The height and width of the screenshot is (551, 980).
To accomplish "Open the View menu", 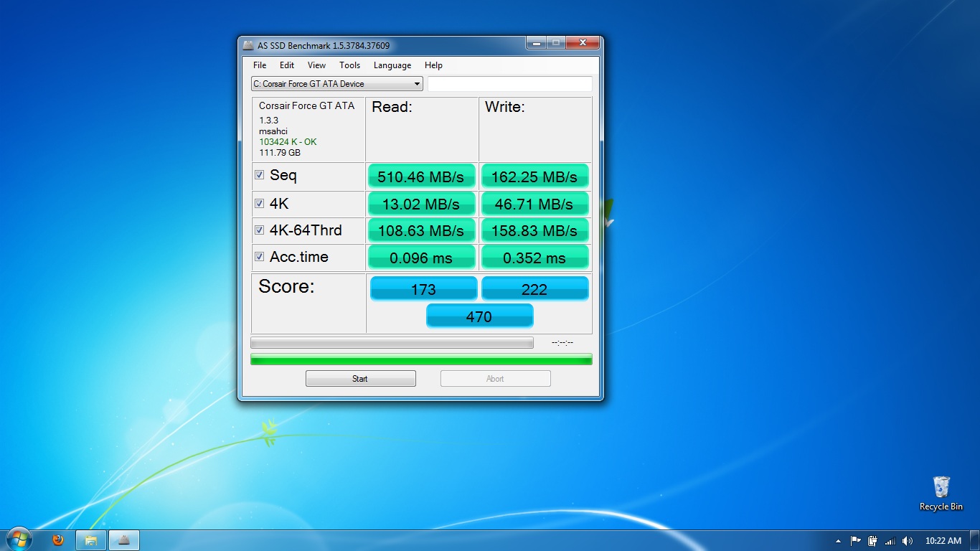I will tap(316, 65).
